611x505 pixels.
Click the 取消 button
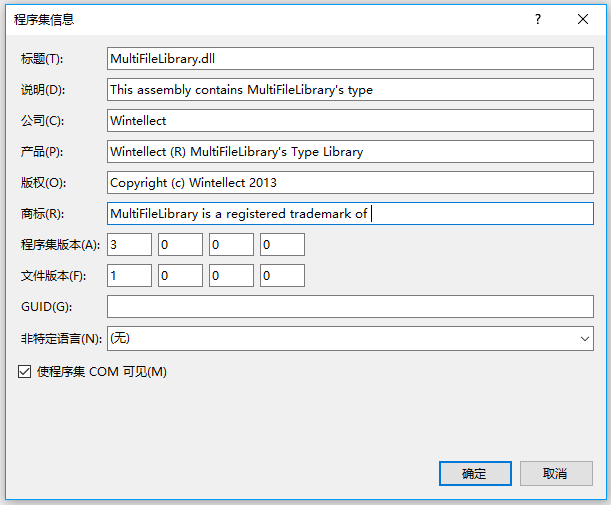pos(556,473)
